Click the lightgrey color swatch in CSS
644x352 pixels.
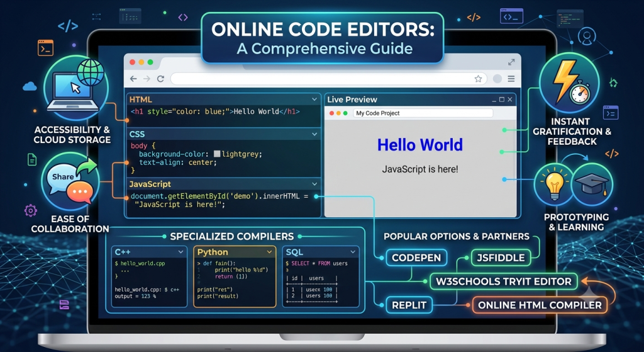point(217,154)
